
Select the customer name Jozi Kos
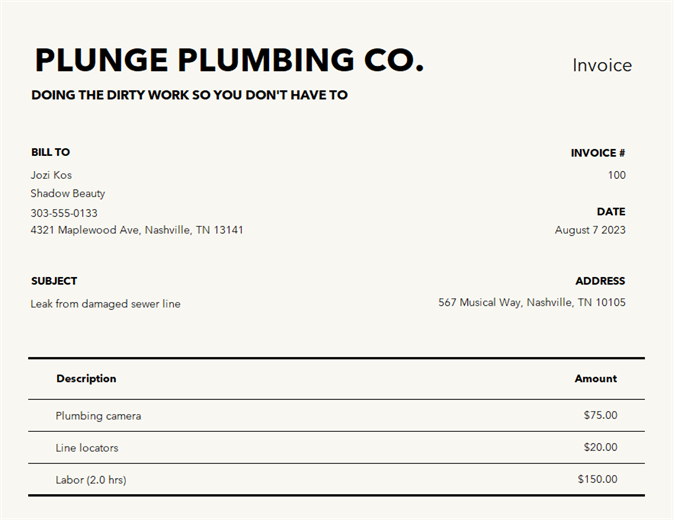(51, 175)
